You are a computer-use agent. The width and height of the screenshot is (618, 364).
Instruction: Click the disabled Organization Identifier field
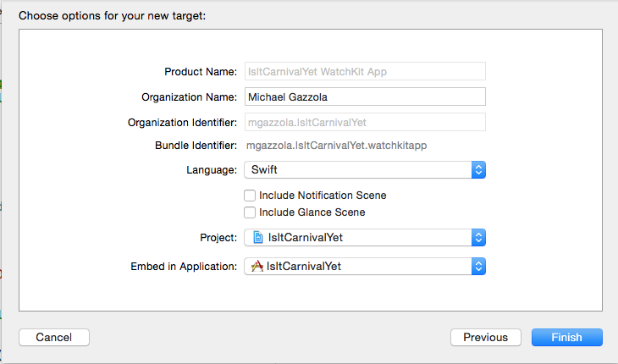[364, 123]
